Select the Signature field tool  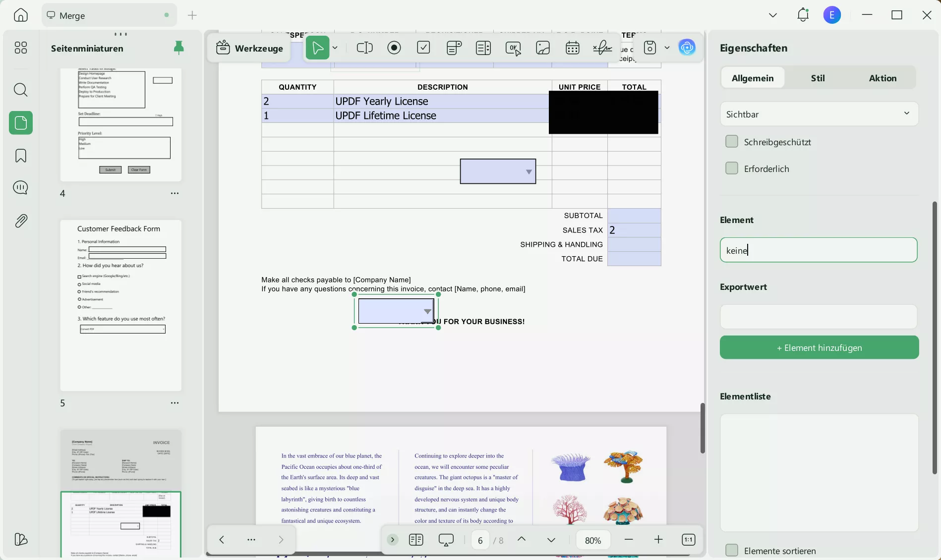pos(602,48)
